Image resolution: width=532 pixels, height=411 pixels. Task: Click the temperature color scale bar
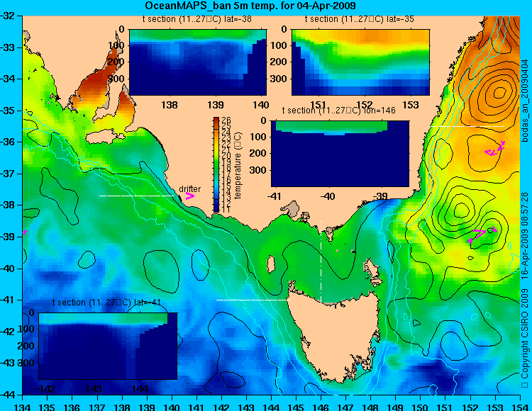[x=216, y=164]
